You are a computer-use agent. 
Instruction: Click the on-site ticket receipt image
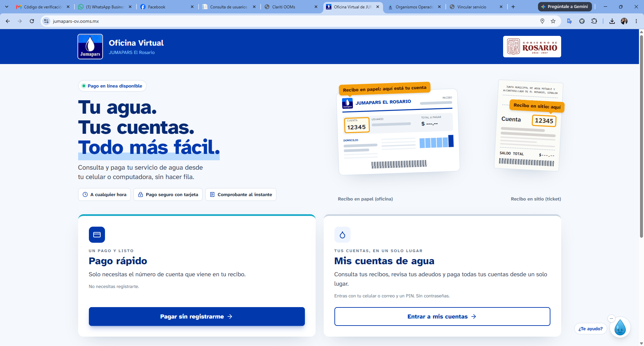(x=529, y=125)
